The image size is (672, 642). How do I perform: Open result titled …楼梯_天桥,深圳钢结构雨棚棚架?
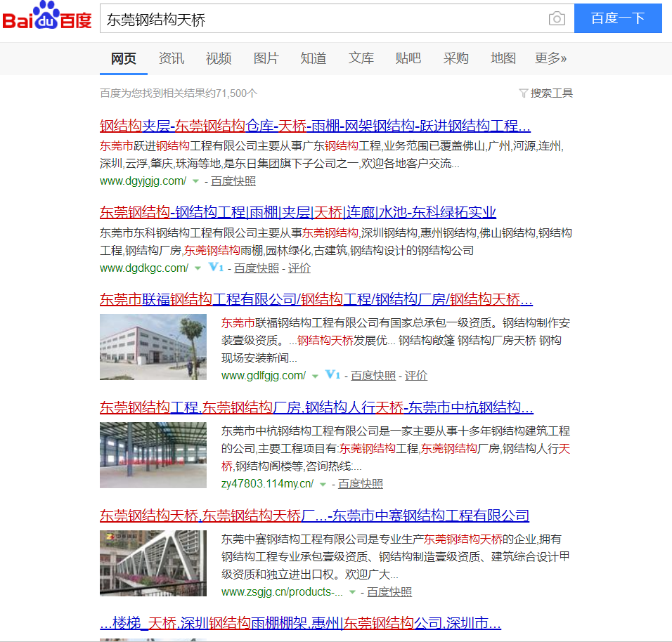(x=300, y=623)
